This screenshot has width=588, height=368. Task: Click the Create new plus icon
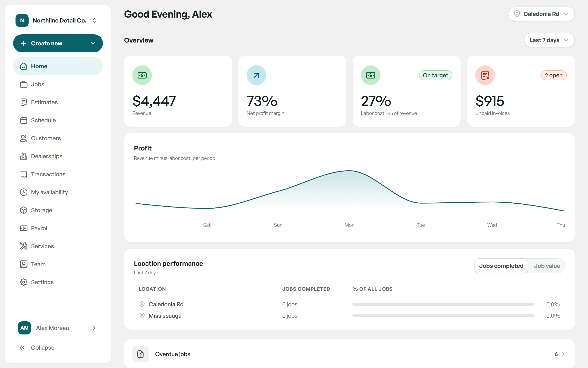coord(23,43)
